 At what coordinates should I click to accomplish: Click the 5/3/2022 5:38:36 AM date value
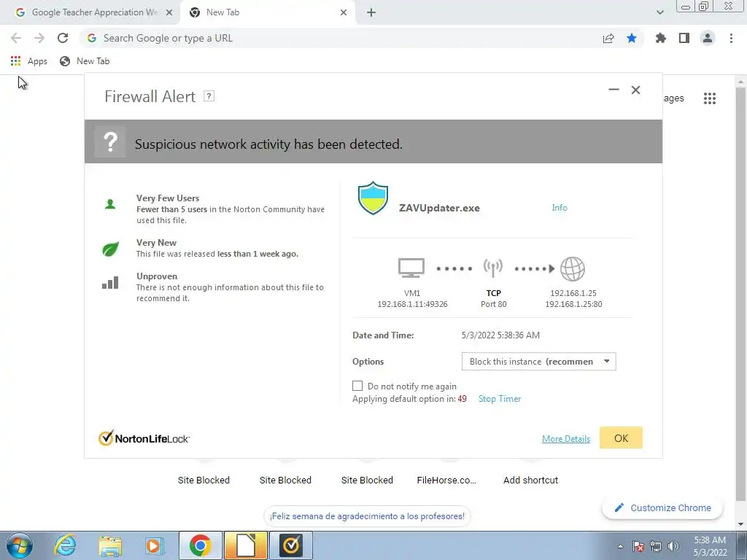tap(500, 335)
